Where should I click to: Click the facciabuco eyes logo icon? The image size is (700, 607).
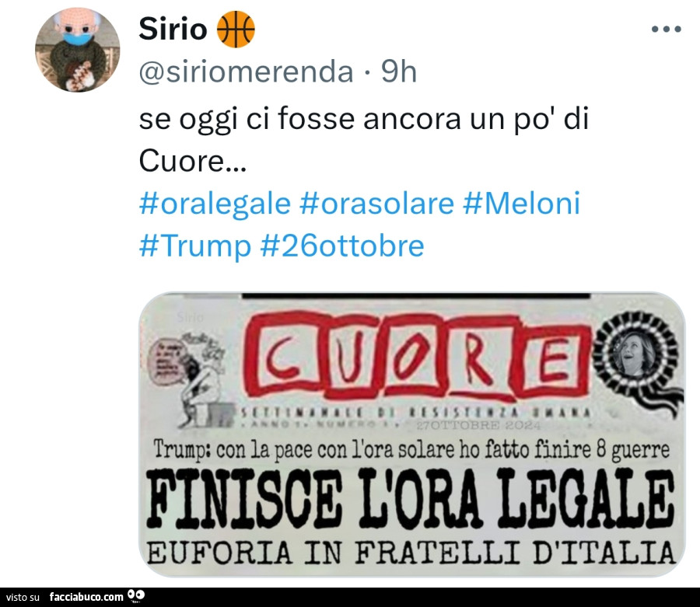pyautogui.click(x=136, y=596)
